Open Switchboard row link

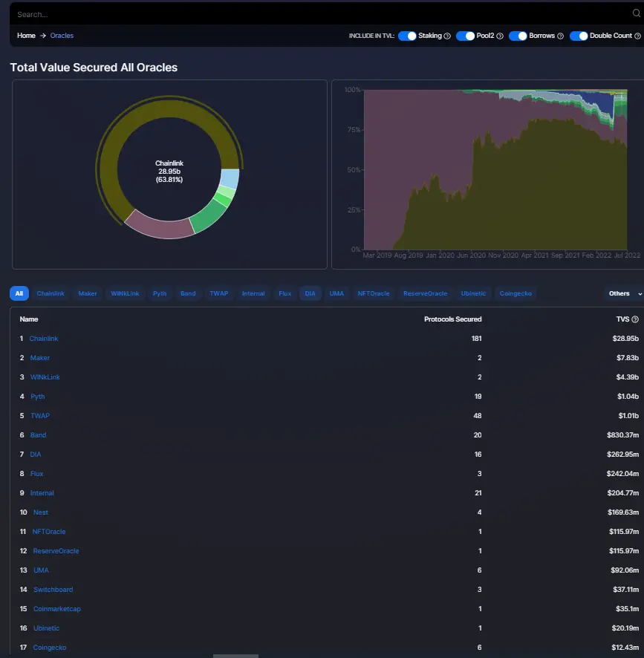coord(53,590)
